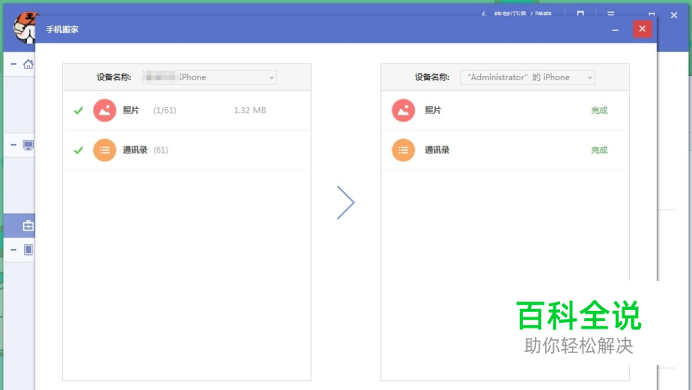Open the "Administrator" 的 iPhone dropdown

(x=527, y=77)
